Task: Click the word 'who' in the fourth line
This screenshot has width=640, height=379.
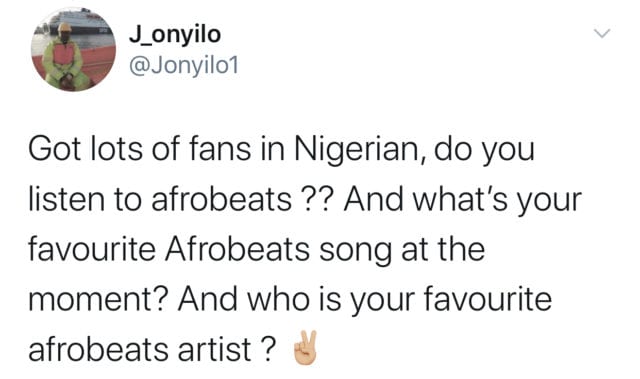Action: 278,299
